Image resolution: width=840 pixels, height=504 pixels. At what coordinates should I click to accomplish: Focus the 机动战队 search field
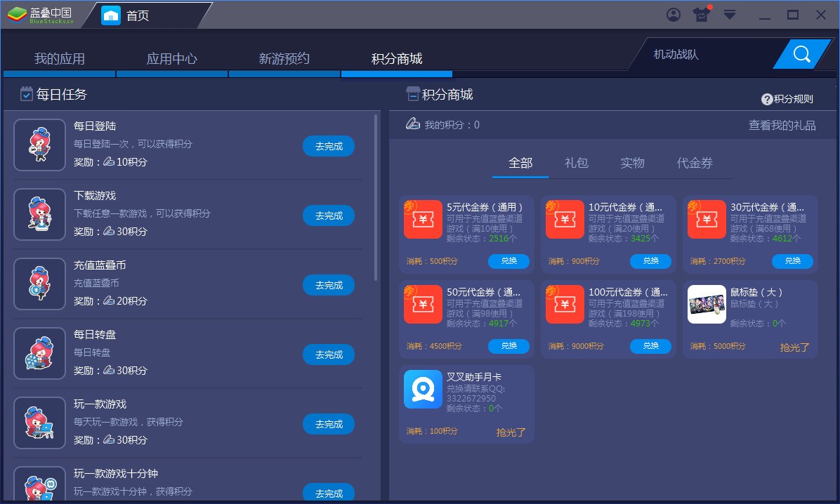(707, 54)
